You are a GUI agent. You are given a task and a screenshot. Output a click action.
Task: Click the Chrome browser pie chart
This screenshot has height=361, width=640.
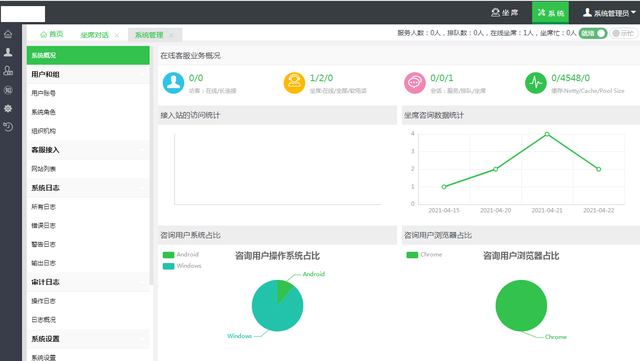point(521,305)
